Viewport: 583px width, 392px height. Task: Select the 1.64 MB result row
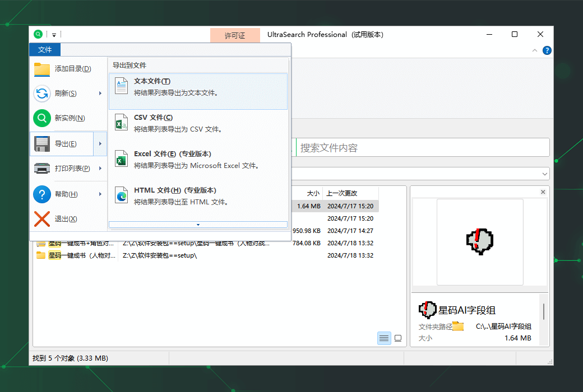point(335,206)
